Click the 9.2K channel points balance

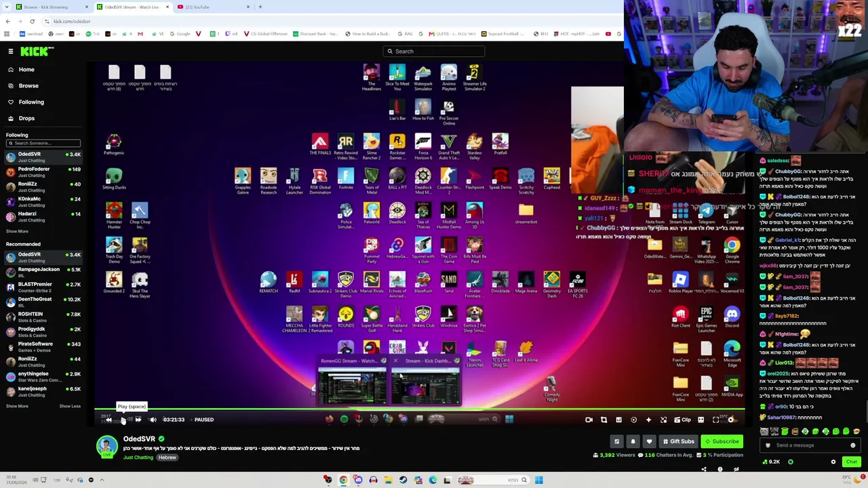(x=771, y=462)
